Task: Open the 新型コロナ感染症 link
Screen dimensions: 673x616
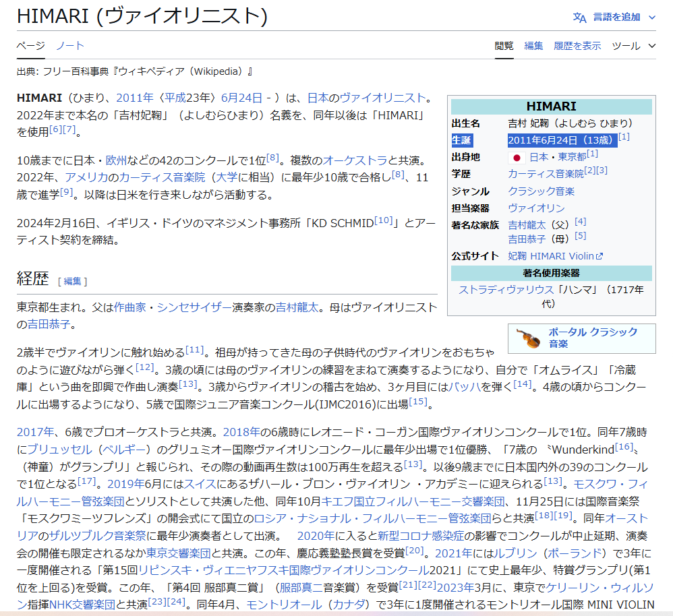Action: click(x=421, y=536)
